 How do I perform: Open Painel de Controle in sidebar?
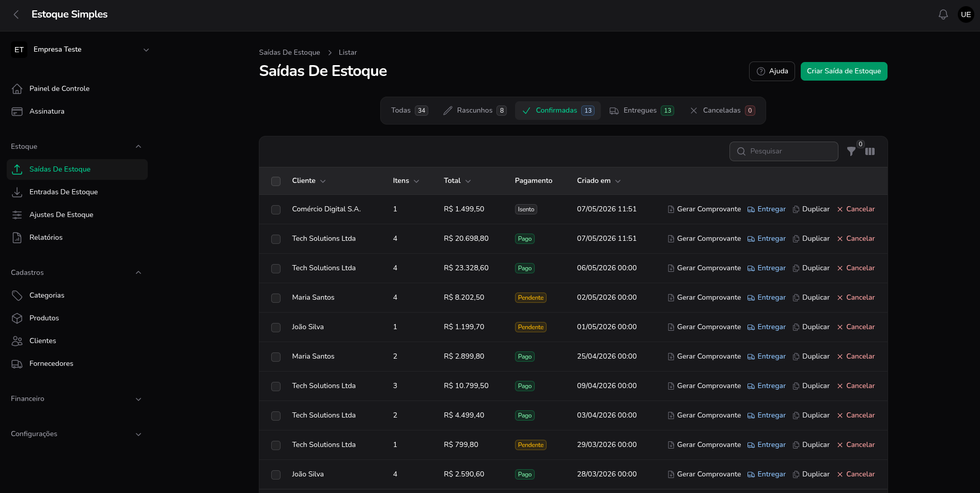pyautogui.click(x=77, y=89)
